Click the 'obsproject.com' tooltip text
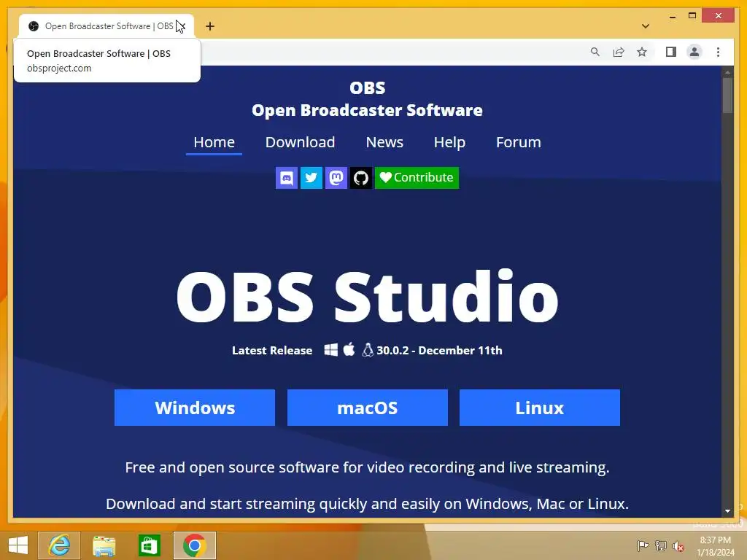This screenshot has height=560, width=747. coord(59,68)
